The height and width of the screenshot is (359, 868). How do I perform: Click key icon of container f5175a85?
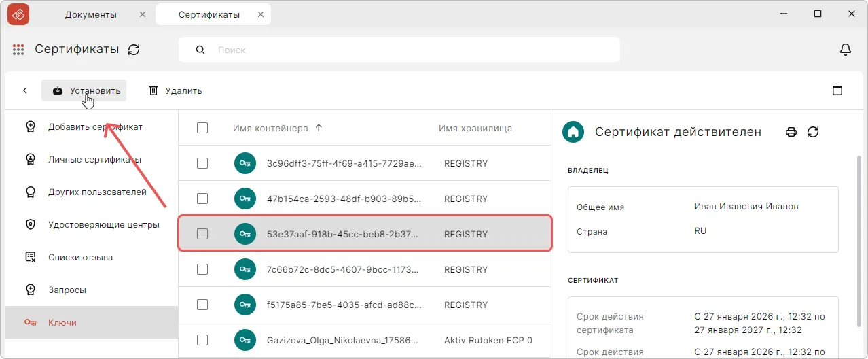(245, 305)
